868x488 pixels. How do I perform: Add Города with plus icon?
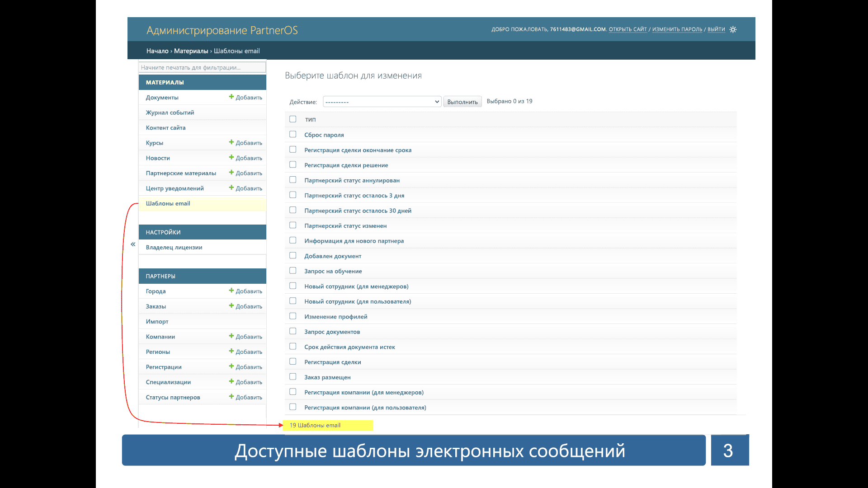pos(231,291)
